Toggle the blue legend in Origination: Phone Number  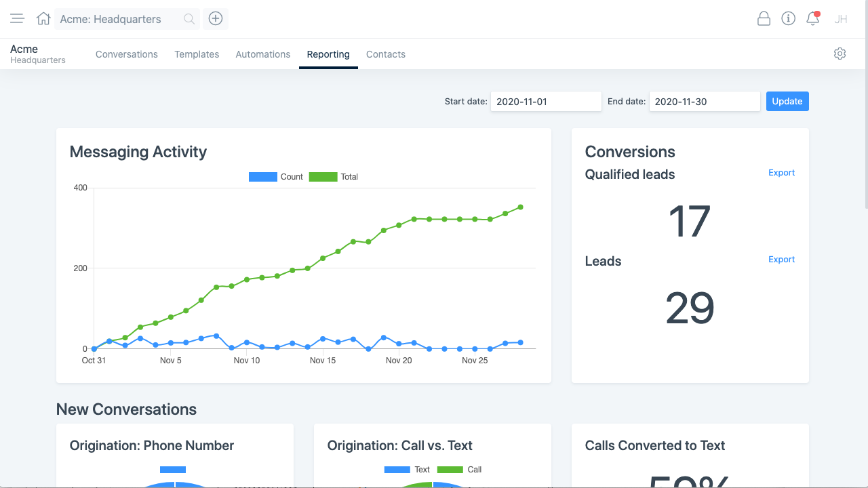point(173,470)
